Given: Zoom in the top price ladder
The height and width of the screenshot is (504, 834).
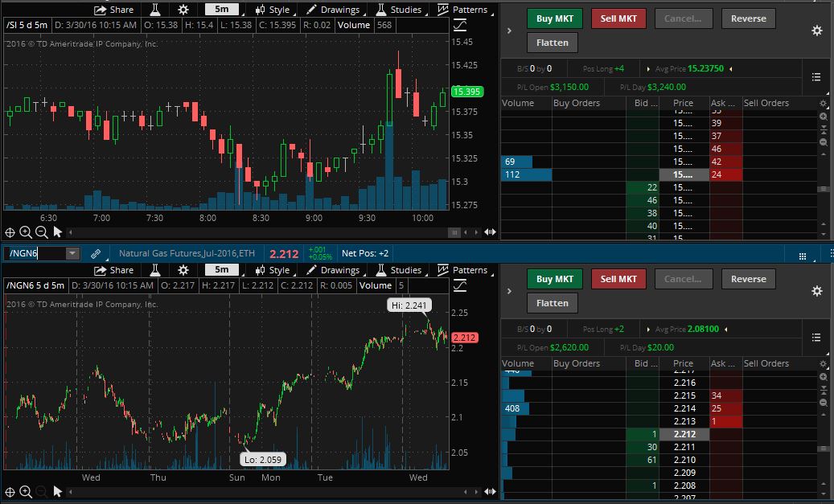Looking at the screenshot, I should pyautogui.click(x=823, y=117).
